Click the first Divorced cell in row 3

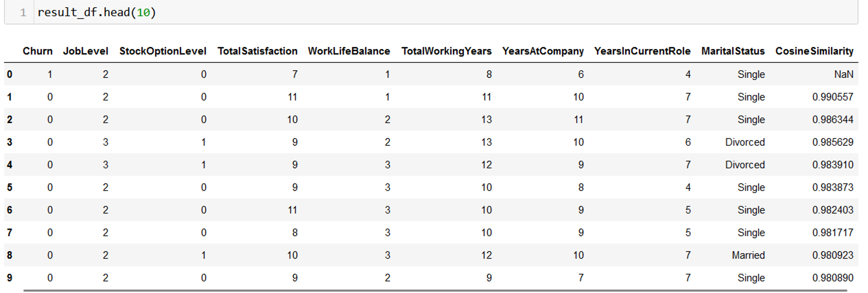pyautogui.click(x=745, y=142)
